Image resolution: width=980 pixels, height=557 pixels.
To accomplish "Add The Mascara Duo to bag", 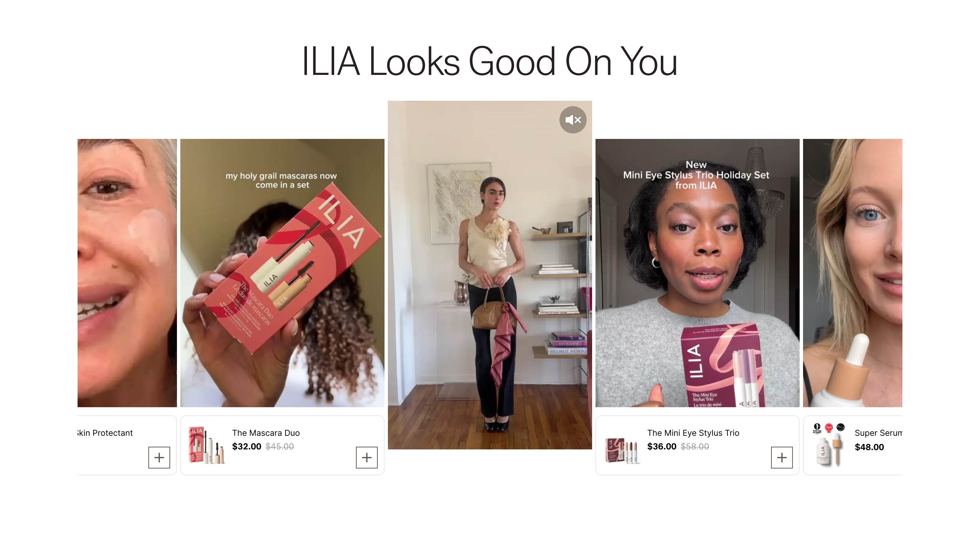I will 366,457.
